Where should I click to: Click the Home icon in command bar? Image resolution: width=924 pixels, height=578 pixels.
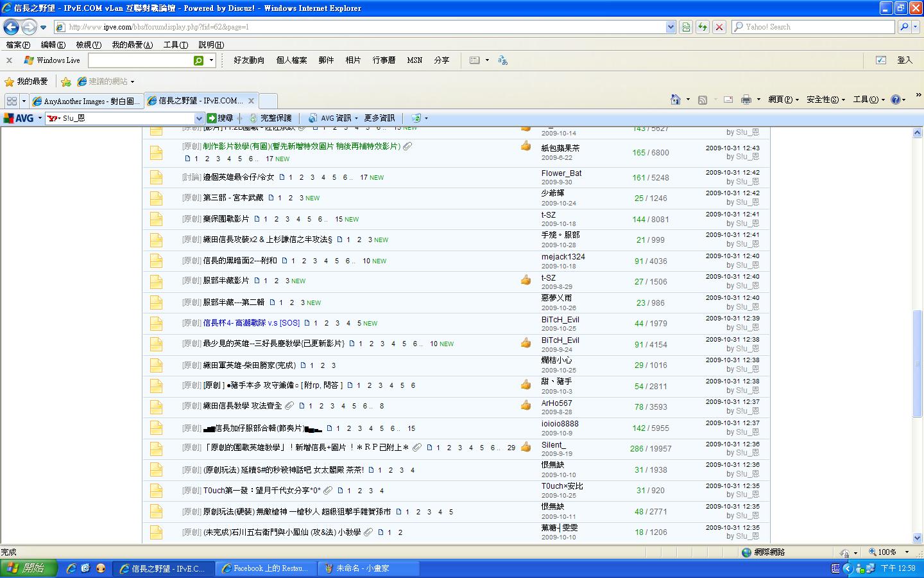675,100
